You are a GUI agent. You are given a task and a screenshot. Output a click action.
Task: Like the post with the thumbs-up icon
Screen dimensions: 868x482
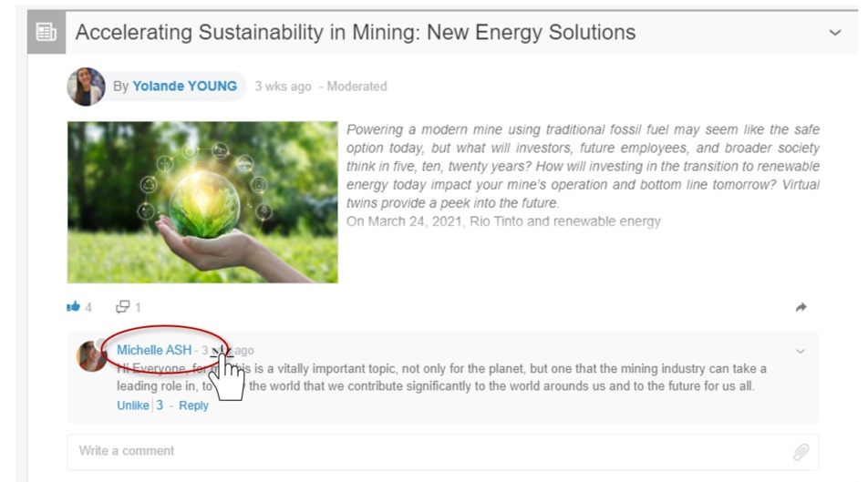74,308
